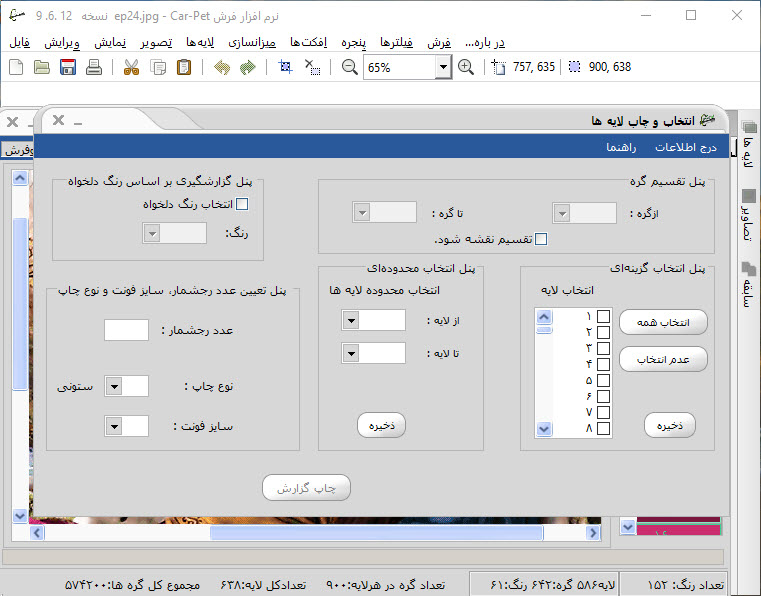Check the تقسیم نقشه شود checkbox
Screen dimensions: 761x596
pyautogui.click(x=541, y=239)
